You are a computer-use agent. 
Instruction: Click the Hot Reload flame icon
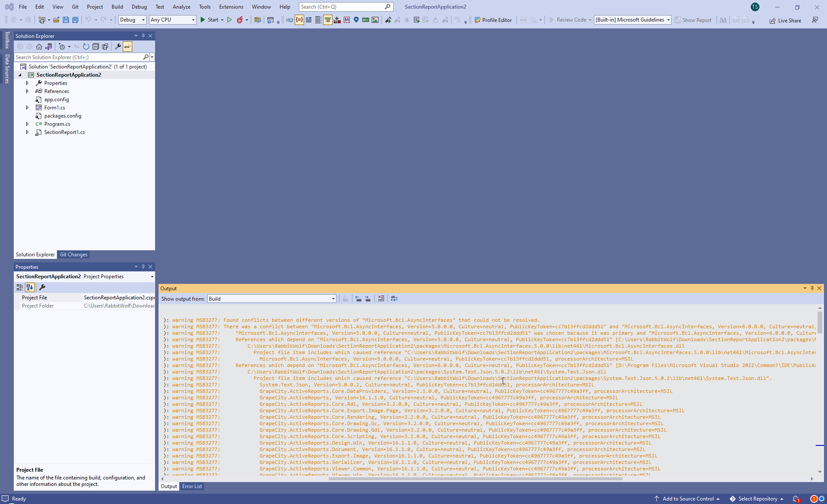pyautogui.click(x=240, y=20)
